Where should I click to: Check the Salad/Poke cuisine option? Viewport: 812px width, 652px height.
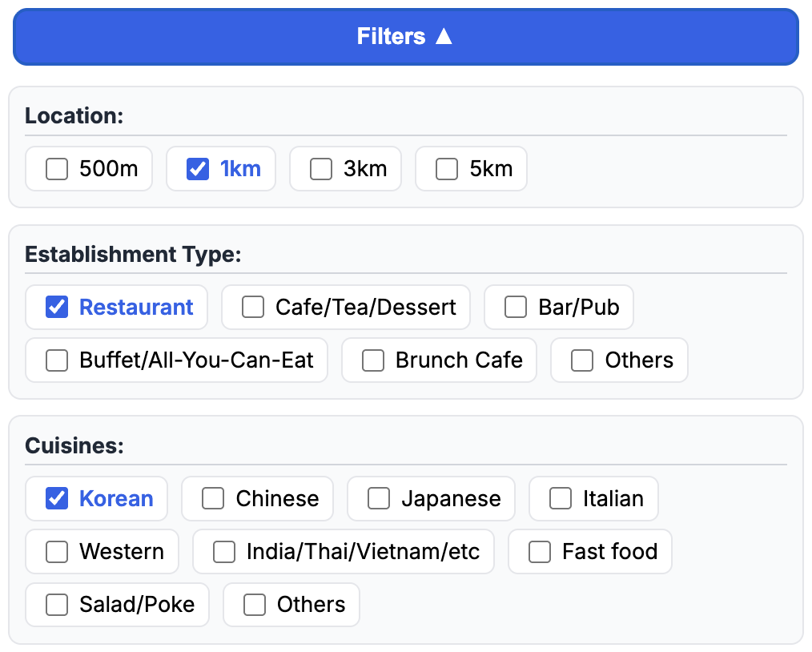[x=57, y=605]
